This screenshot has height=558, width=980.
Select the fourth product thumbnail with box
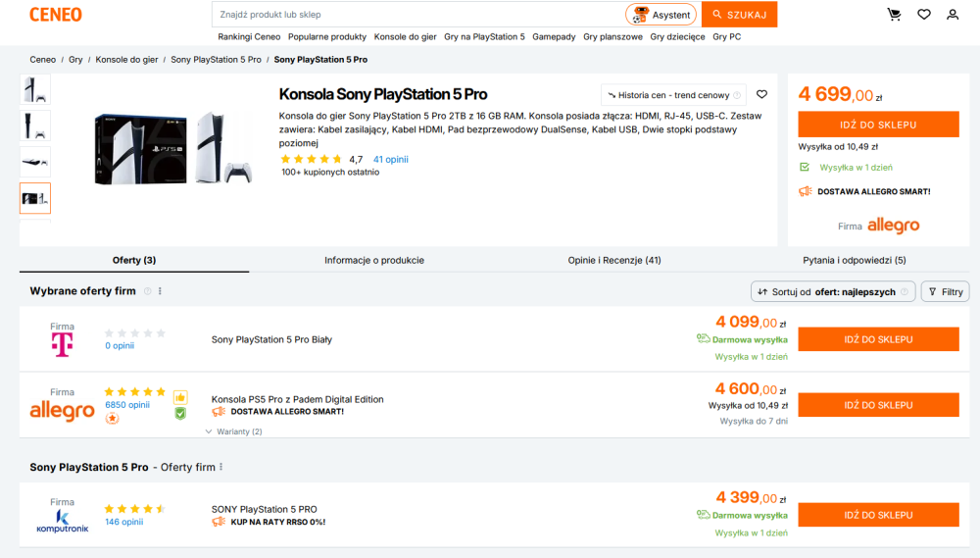coord(35,198)
